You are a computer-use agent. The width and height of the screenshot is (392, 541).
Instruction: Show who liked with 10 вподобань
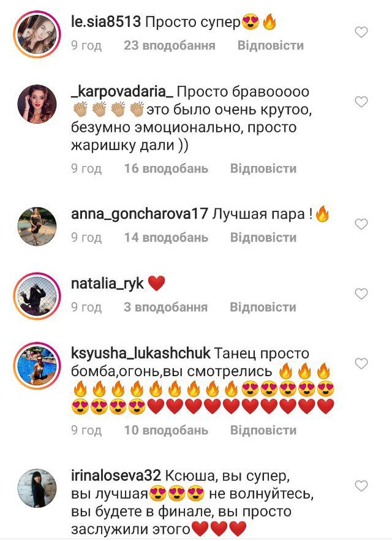tap(166, 430)
